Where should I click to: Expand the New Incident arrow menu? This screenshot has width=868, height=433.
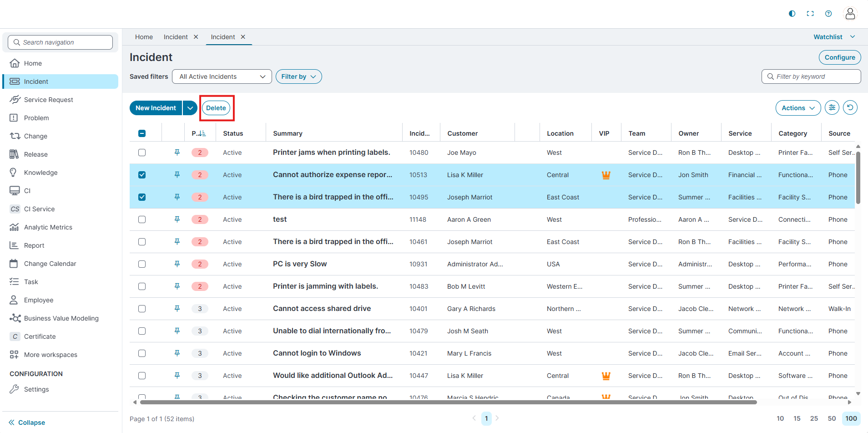tap(190, 108)
